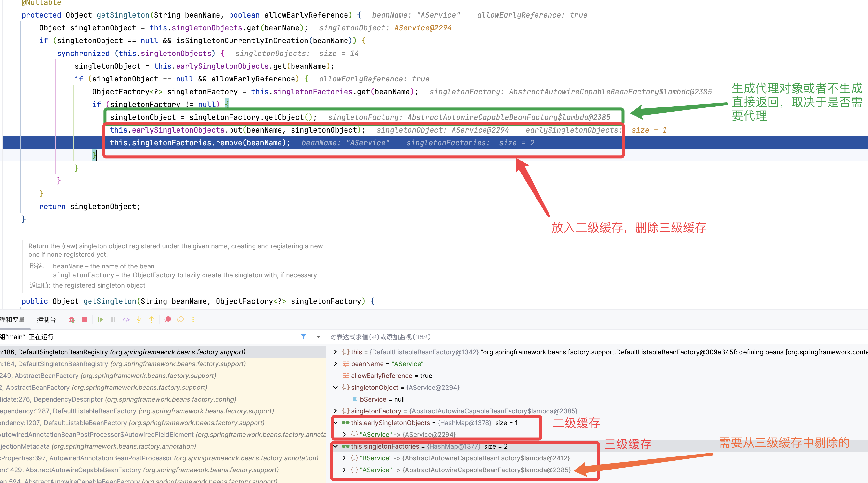Expand the 'this' DefaultListableBeanFactory variable

tap(335, 352)
